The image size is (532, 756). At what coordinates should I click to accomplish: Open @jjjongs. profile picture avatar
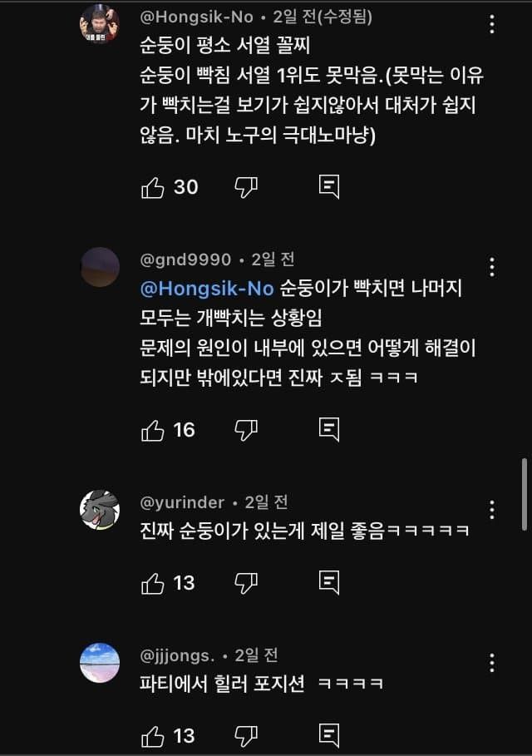point(100,663)
